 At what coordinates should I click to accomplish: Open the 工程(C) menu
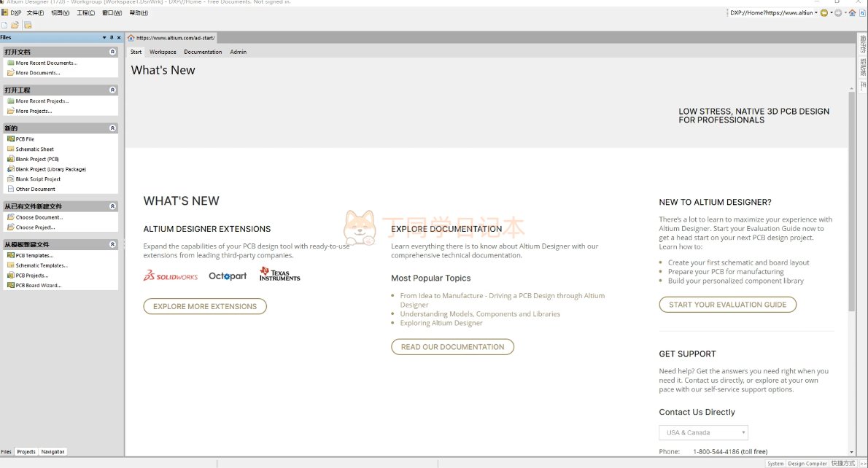point(86,12)
